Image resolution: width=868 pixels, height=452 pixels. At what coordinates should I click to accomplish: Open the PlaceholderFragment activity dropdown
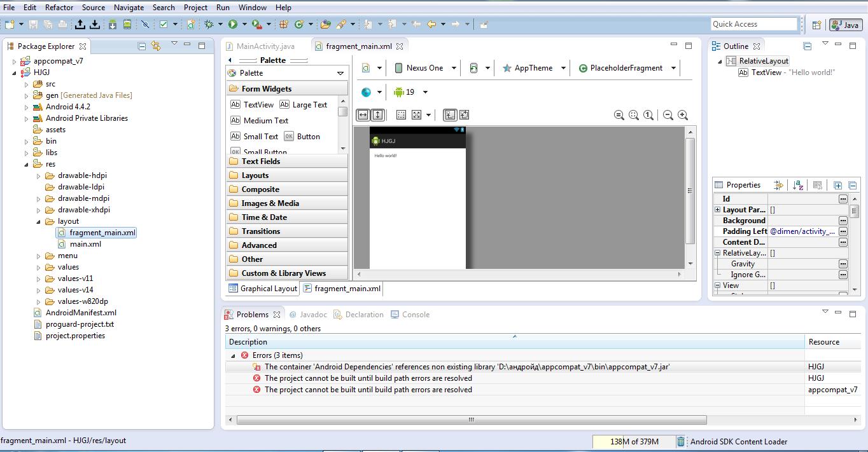pos(626,68)
